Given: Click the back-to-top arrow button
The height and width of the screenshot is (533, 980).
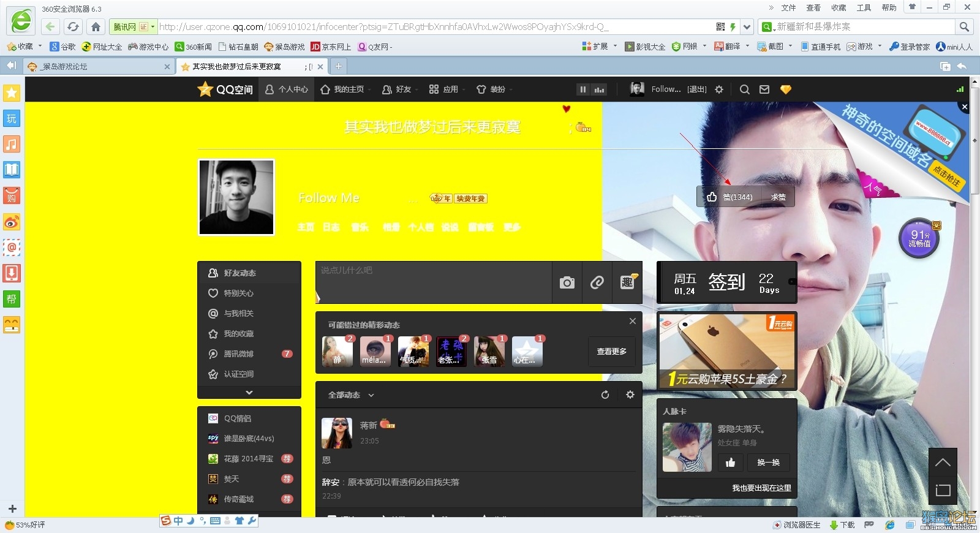Looking at the screenshot, I should tap(943, 463).
